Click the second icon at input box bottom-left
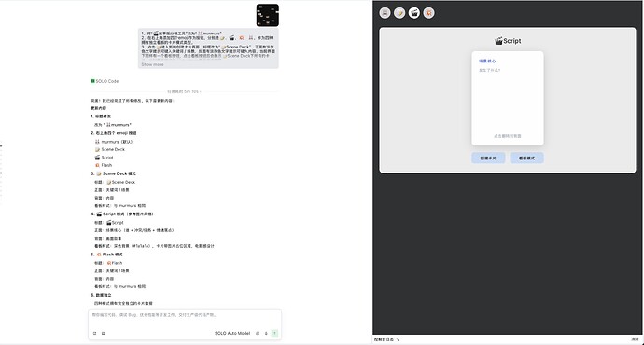 tap(103, 333)
